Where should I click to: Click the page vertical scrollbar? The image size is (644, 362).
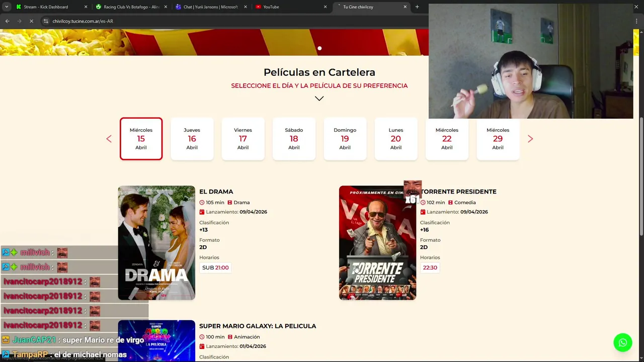click(x=641, y=176)
